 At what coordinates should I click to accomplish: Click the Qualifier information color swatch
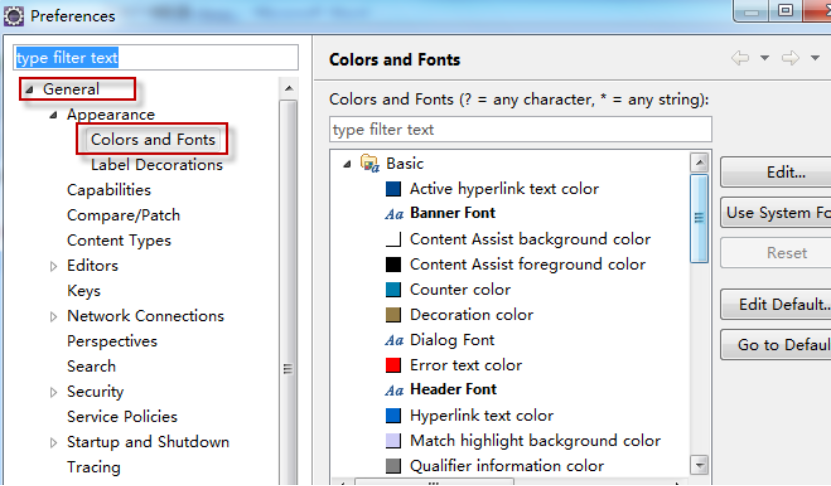393,466
